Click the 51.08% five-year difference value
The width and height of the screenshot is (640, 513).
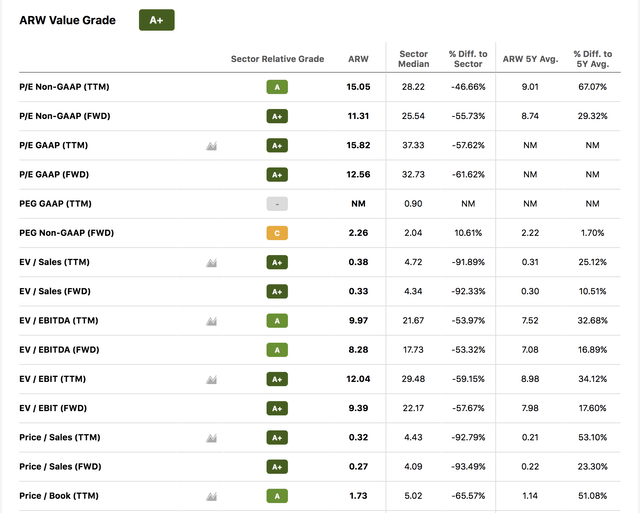tap(592, 496)
